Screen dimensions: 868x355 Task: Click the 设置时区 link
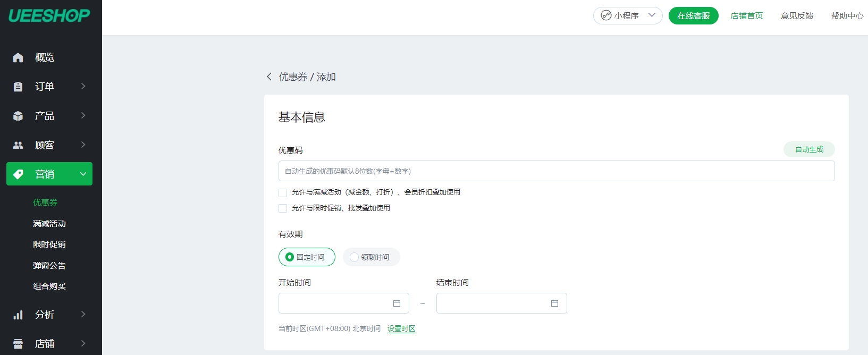(x=401, y=329)
